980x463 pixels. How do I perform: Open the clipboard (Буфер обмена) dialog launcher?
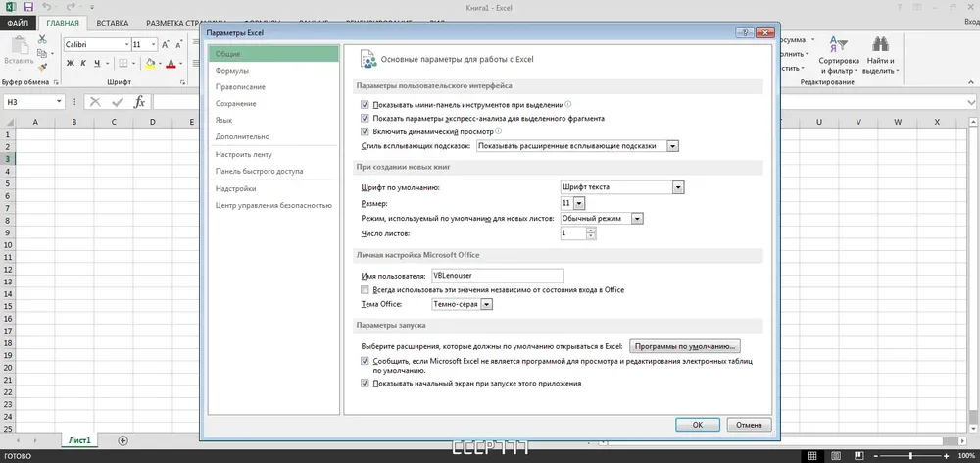pos(56,82)
